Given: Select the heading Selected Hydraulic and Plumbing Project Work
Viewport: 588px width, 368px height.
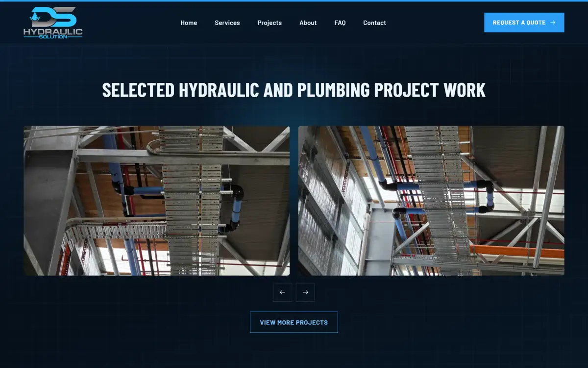Looking at the screenshot, I should click(294, 90).
